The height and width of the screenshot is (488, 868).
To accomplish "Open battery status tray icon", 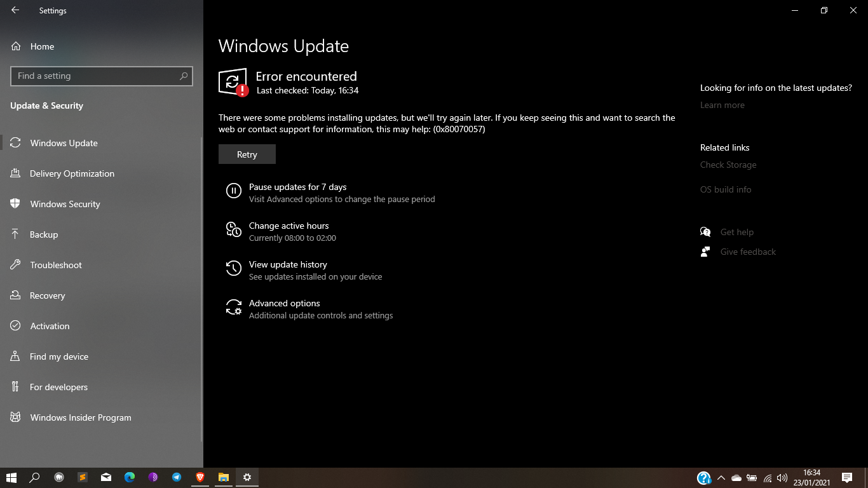I will (x=752, y=478).
